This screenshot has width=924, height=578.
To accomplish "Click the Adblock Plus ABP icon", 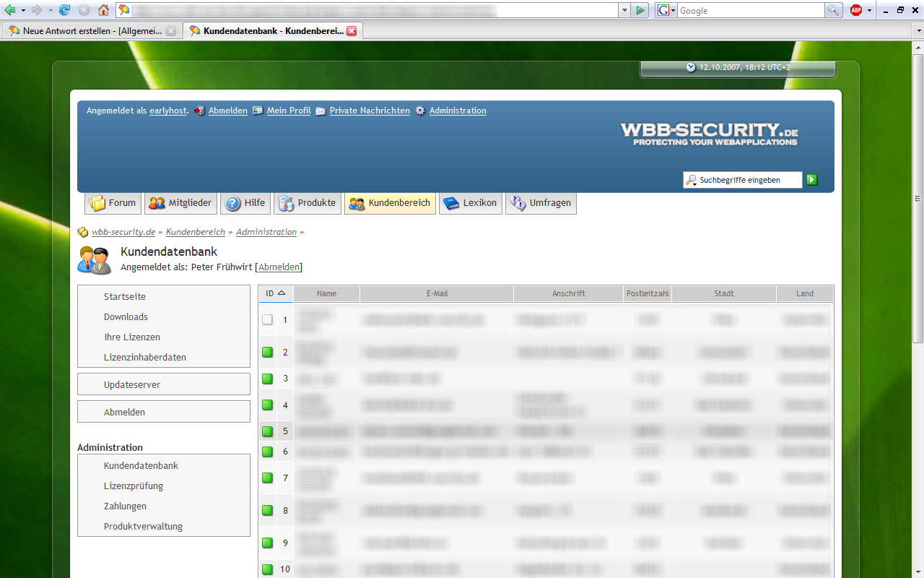I will tap(856, 10).
